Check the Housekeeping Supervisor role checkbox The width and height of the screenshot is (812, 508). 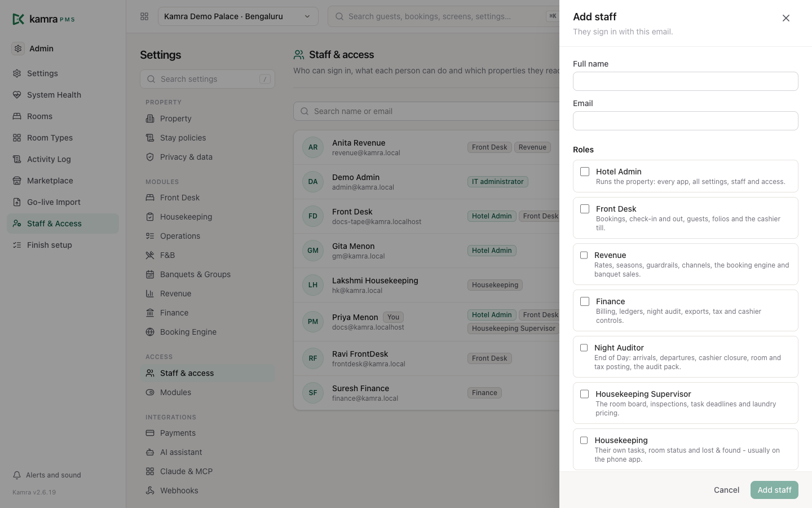[585, 394]
